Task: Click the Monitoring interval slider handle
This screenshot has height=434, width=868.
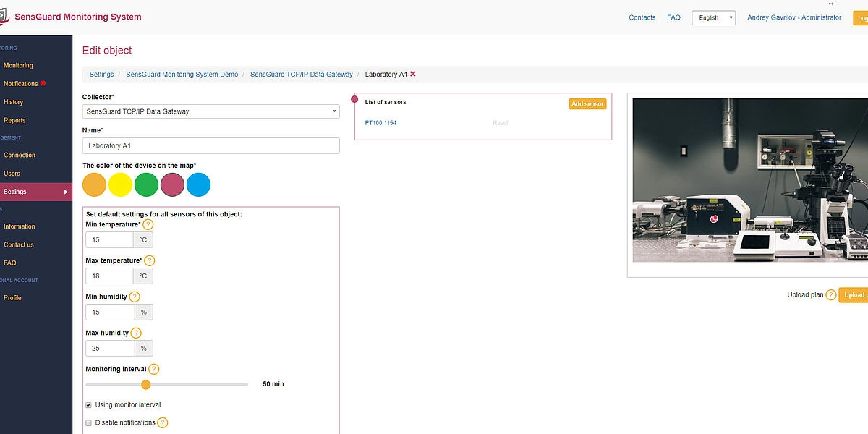Action: point(145,385)
